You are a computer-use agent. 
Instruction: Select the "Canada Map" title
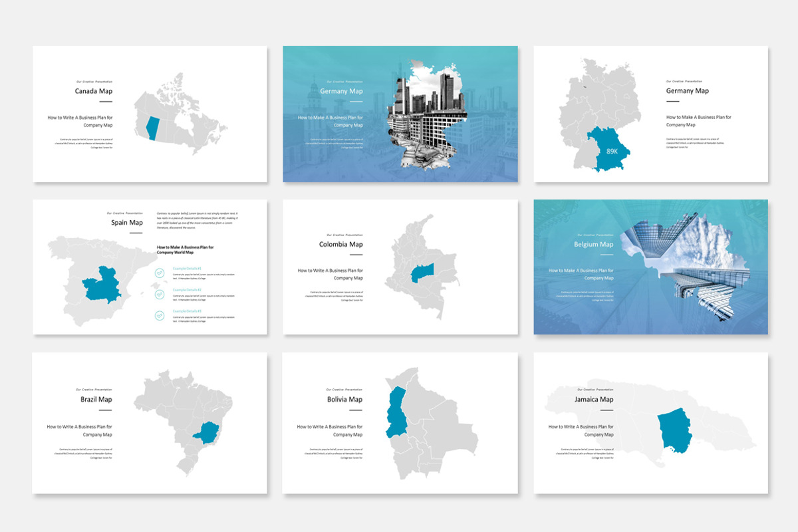[x=94, y=90]
